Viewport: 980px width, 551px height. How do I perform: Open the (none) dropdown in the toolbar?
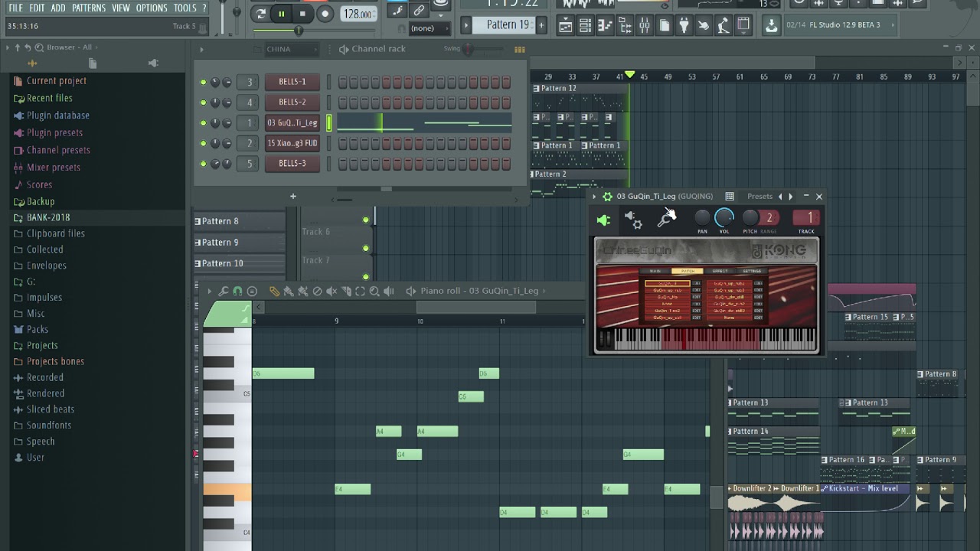click(x=430, y=28)
